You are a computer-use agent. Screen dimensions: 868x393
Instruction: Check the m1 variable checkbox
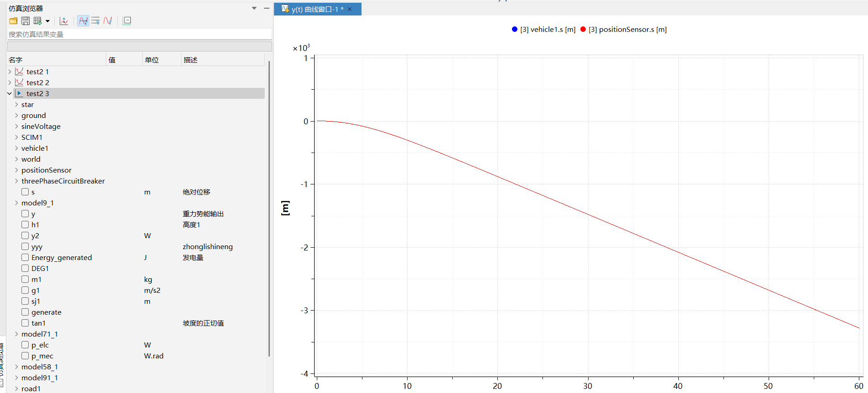coord(25,279)
